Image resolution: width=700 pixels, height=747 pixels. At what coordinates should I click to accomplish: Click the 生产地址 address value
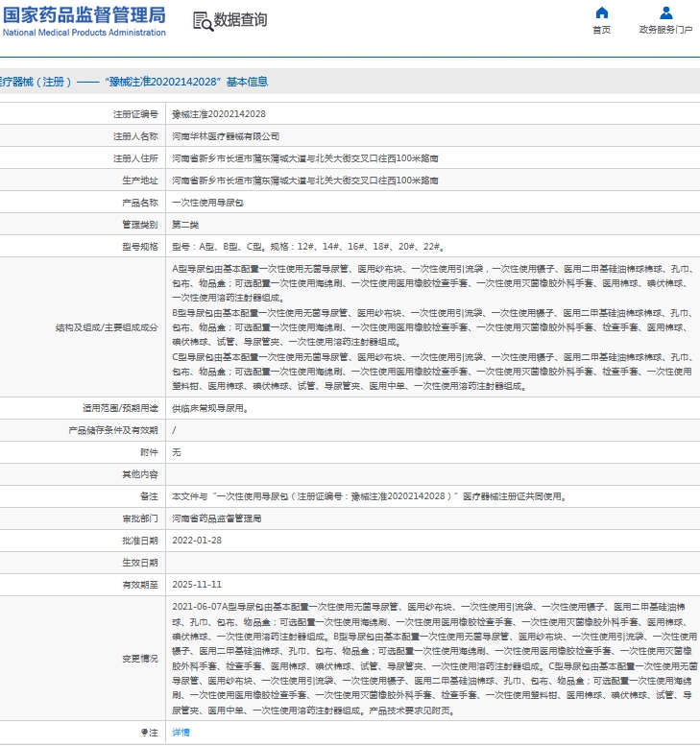[305, 181]
